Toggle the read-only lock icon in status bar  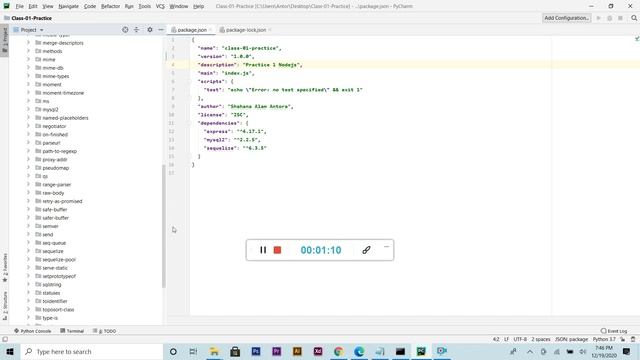623,339
